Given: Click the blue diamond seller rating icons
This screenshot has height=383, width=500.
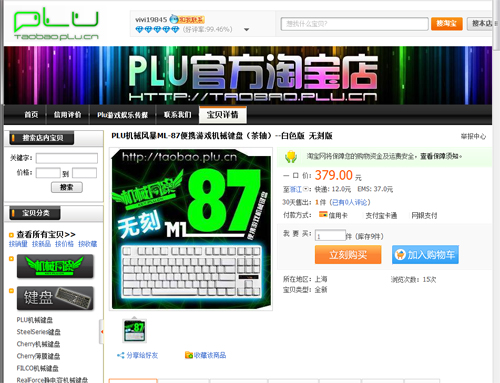Looking at the screenshot, I should pos(157,29).
